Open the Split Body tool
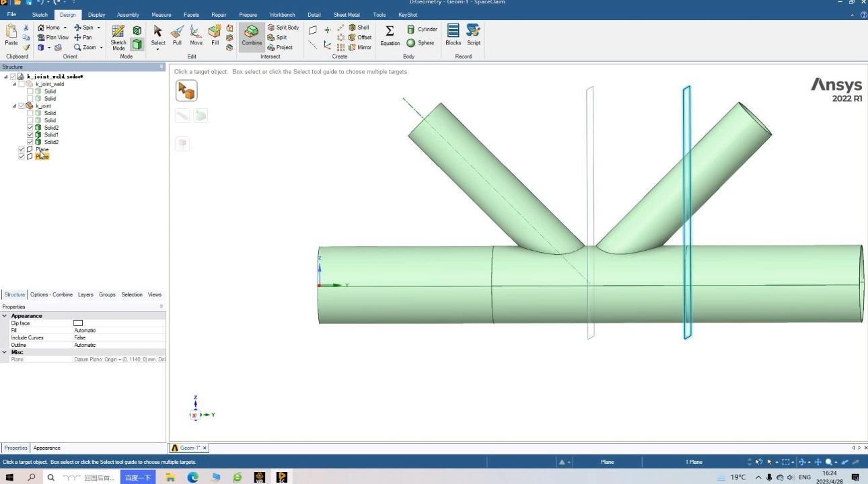Viewport: 868px width, 484px height. 283,28
